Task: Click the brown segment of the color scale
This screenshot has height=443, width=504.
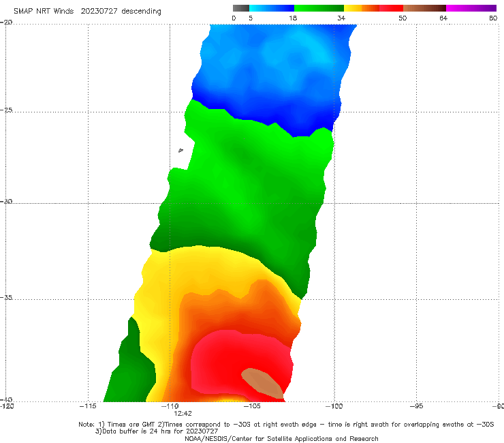Action: tap(424, 8)
